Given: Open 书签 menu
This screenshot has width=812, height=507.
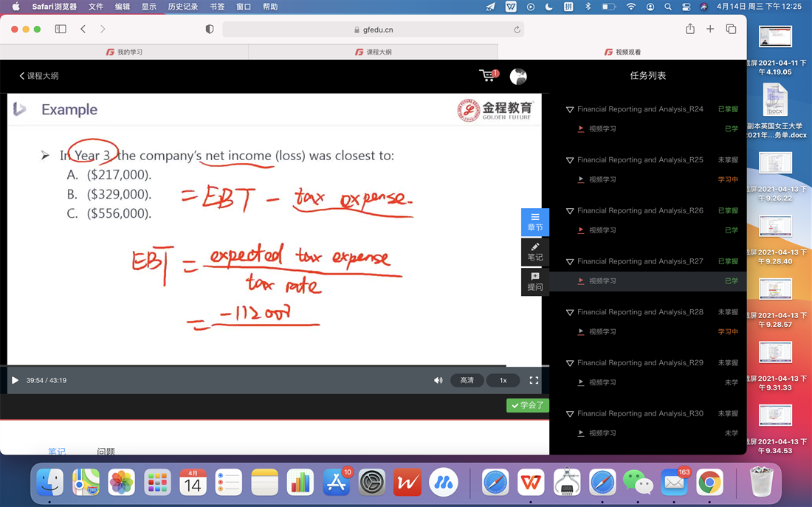Looking at the screenshot, I should [217, 7].
